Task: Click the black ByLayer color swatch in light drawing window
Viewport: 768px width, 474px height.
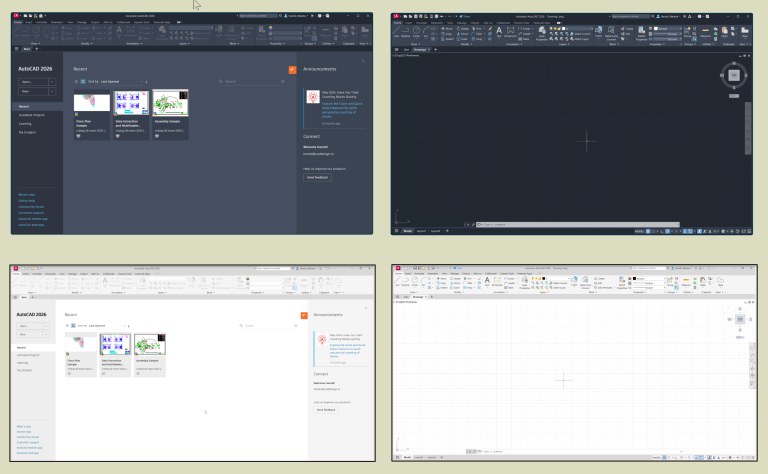Action: point(635,278)
